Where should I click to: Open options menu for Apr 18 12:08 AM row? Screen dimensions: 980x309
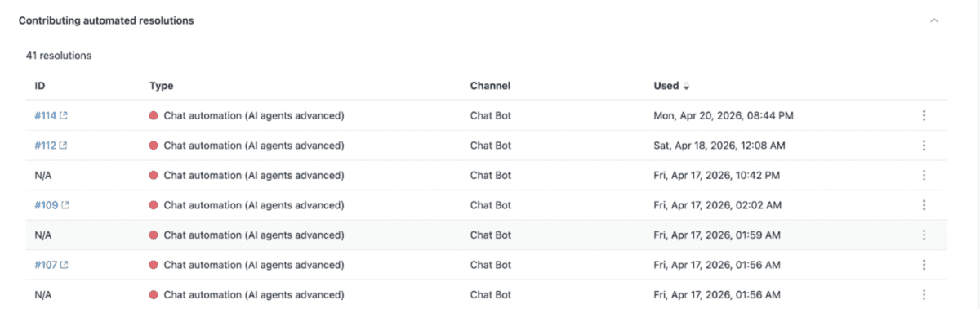(x=924, y=146)
